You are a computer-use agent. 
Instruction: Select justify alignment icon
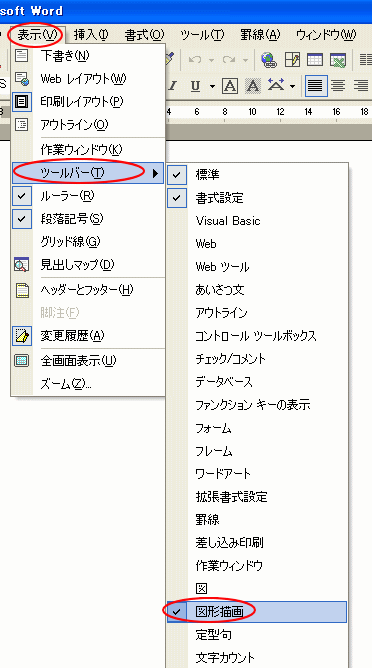[316, 86]
